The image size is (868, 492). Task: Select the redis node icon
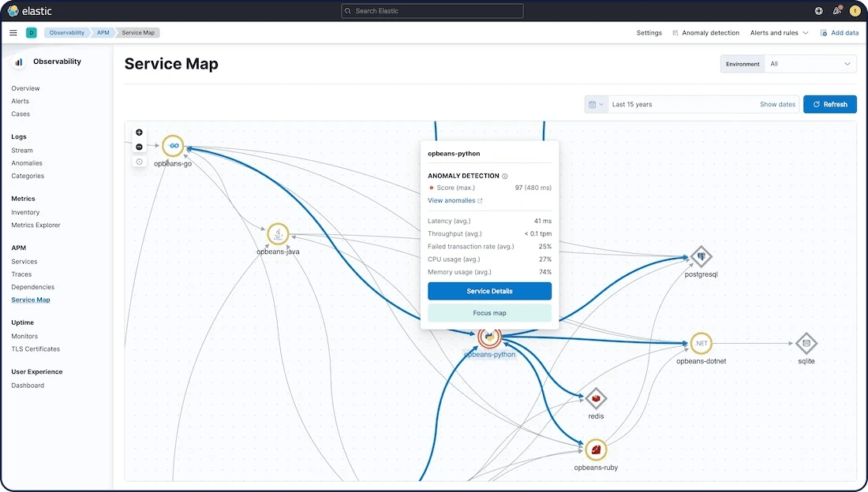point(596,398)
